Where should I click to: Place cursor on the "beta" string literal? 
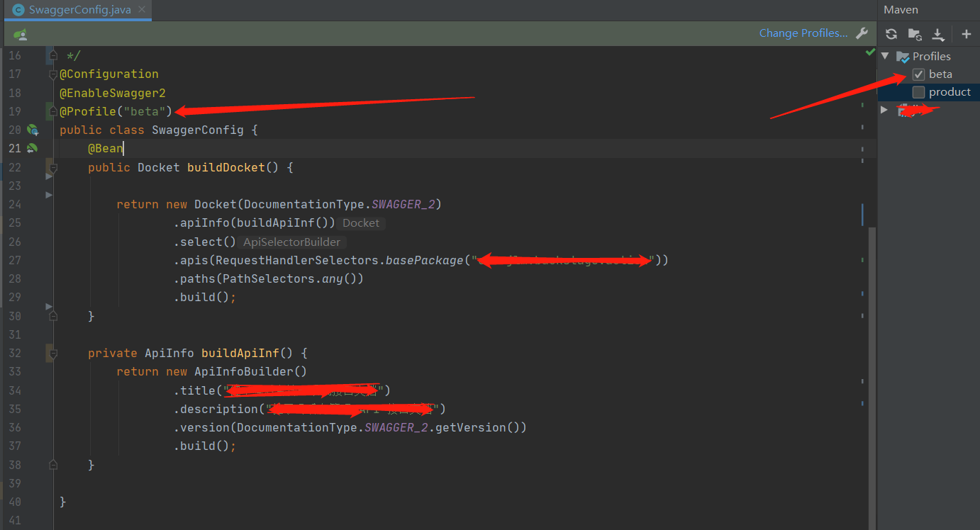point(145,111)
